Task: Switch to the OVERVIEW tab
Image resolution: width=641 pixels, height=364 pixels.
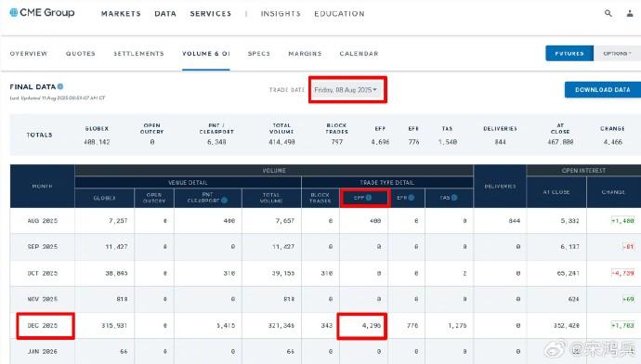Action: (29, 54)
